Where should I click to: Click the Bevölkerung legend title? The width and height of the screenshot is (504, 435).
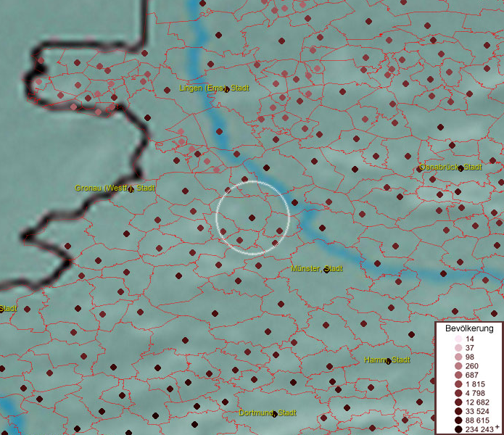(469, 328)
